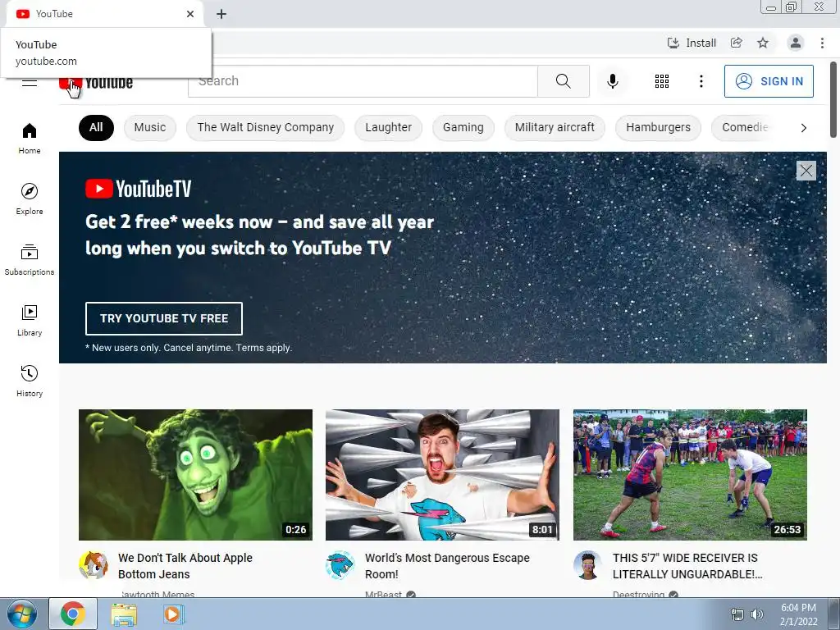
Task: Click the search magnifier button
Action: coord(563,81)
